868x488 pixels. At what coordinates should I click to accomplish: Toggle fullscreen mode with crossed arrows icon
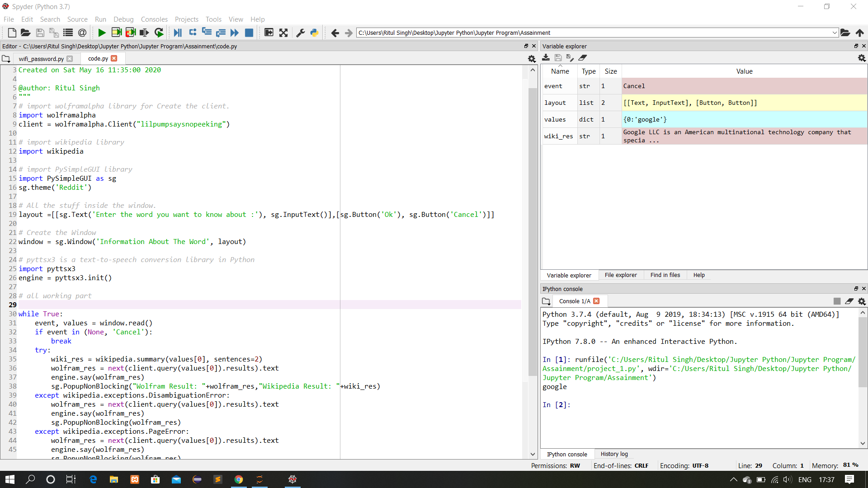[283, 33]
